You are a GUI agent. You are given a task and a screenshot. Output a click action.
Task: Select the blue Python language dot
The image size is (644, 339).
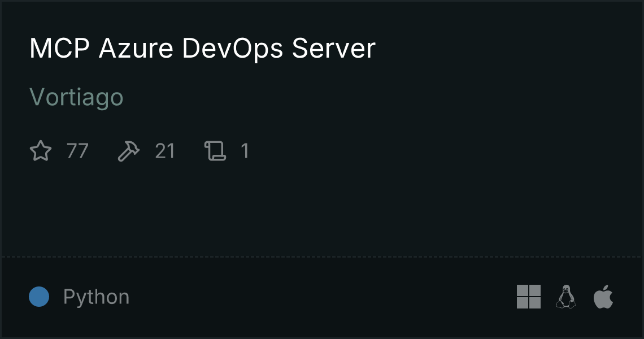pos(39,297)
